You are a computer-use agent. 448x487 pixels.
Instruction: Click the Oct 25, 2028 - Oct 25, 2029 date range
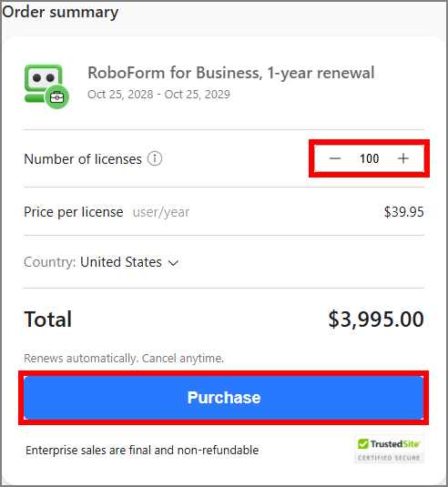pyautogui.click(x=158, y=95)
